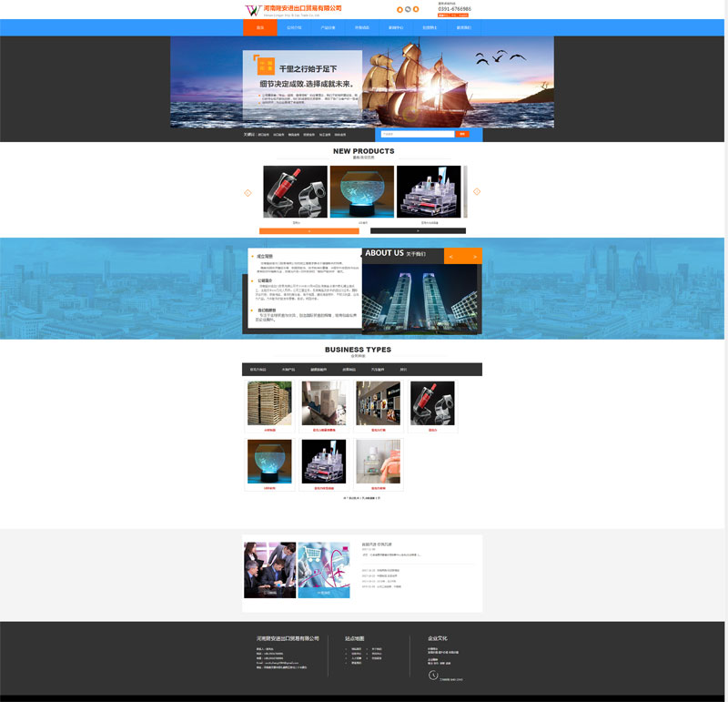Image resolution: width=728 pixels, height=702 pixels.
Task: Click the clock icon in the footer
Action: click(433, 675)
